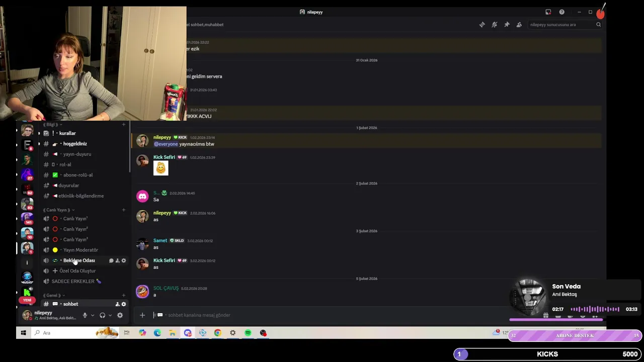Add a channel to Bilgi category
The image size is (644, 362).
click(124, 125)
